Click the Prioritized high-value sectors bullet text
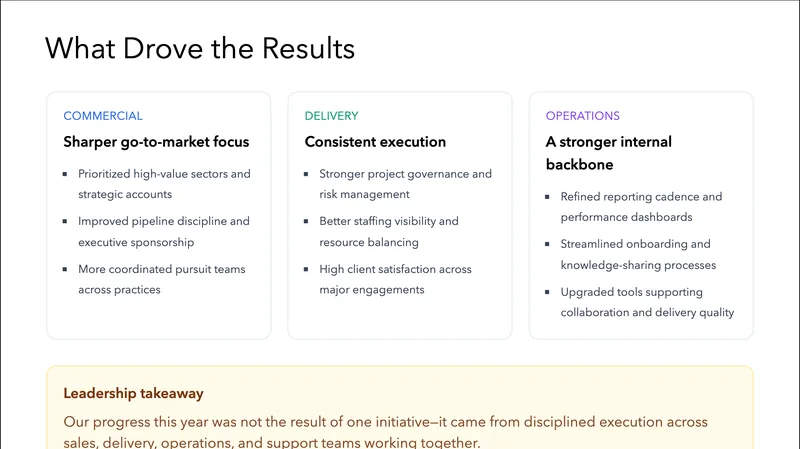 tap(164, 183)
